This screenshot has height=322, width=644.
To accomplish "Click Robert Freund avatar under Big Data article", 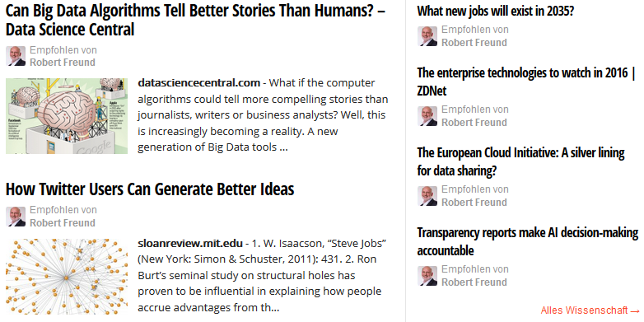I will (16, 56).
